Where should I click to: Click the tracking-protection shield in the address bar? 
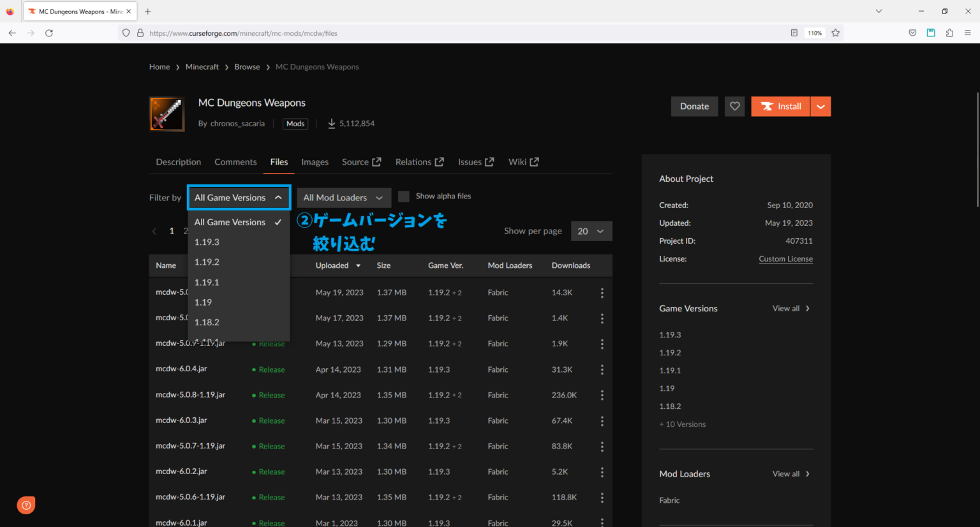click(126, 33)
